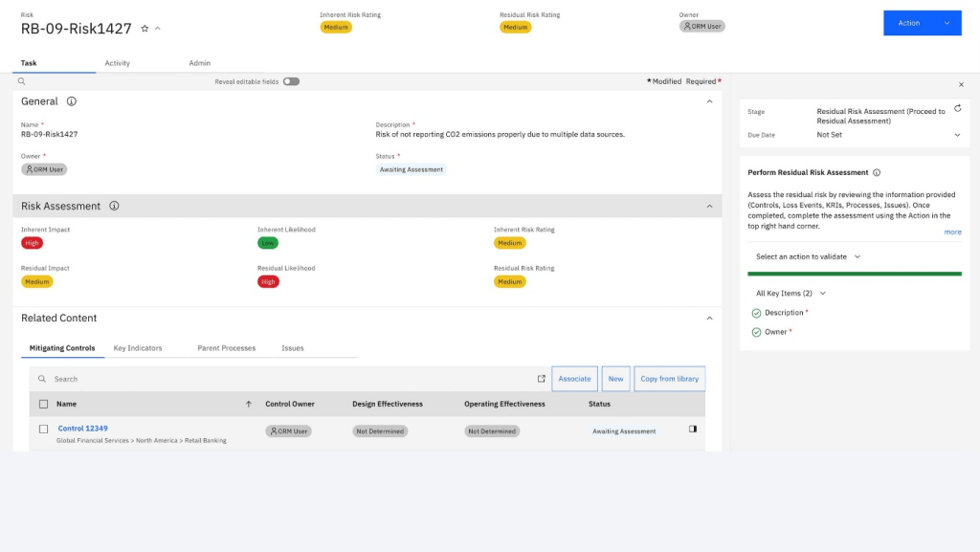The image size is (980, 552).
Task: Switch to the Activity tab
Action: 117,62
